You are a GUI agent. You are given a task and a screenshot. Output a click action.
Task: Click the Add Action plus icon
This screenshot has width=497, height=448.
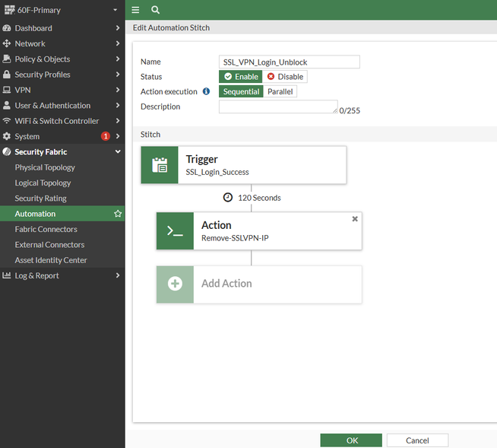(175, 284)
